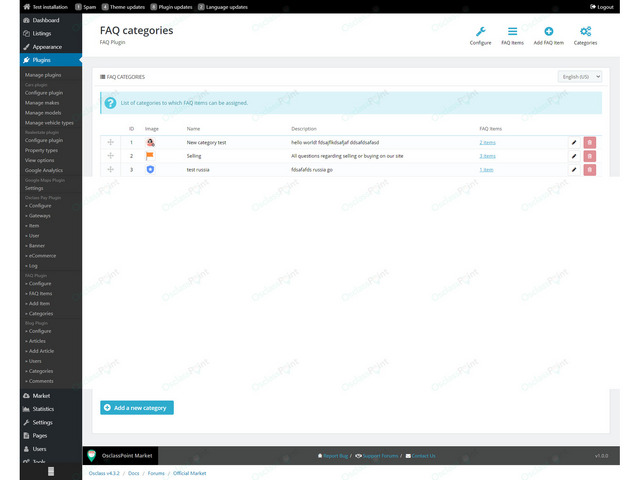Click the '3 items' link for Selling
Screen dimensions: 640x480
coord(487,156)
